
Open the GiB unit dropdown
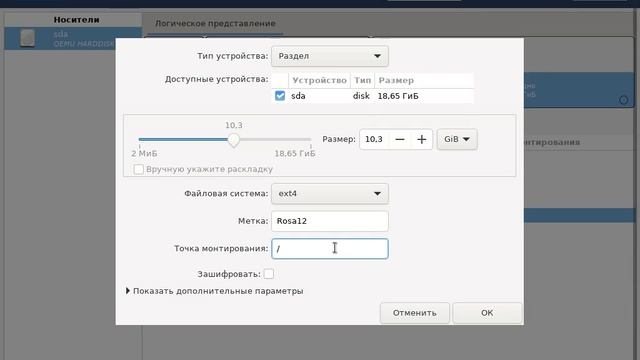click(x=457, y=139)
